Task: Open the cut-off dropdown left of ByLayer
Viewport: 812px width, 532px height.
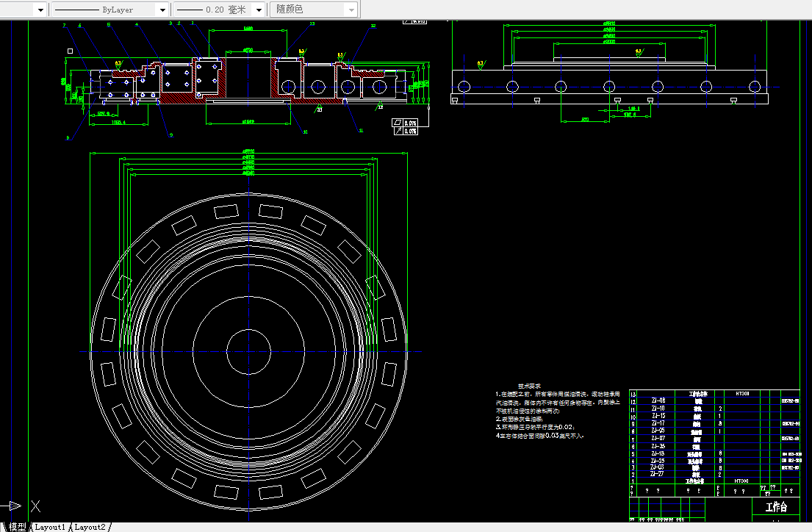Action: coord(24,10)
